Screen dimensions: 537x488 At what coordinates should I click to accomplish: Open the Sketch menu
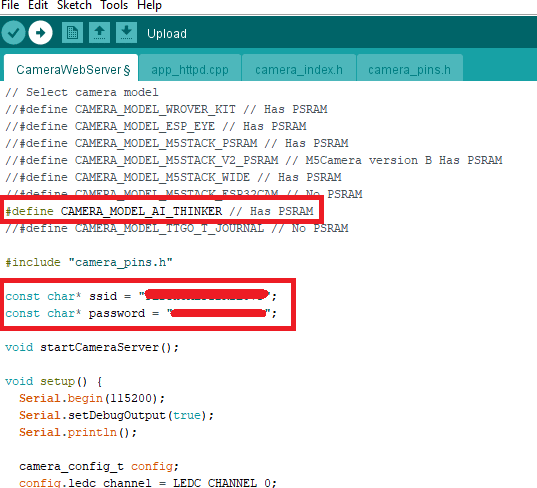[x=74, y=5]
